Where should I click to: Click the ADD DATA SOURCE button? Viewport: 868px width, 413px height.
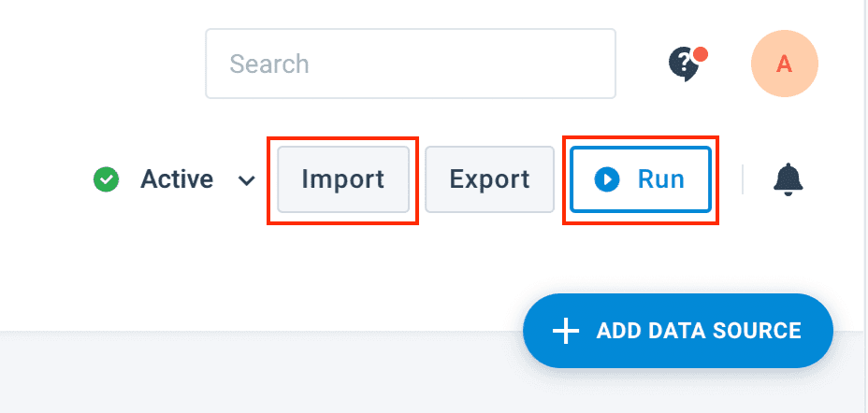click(x=677, y=331)
